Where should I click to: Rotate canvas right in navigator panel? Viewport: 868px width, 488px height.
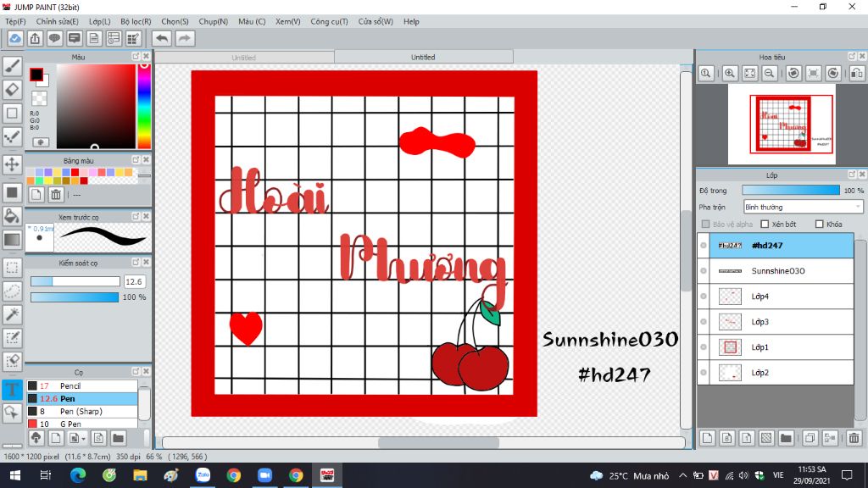point(833,73)
